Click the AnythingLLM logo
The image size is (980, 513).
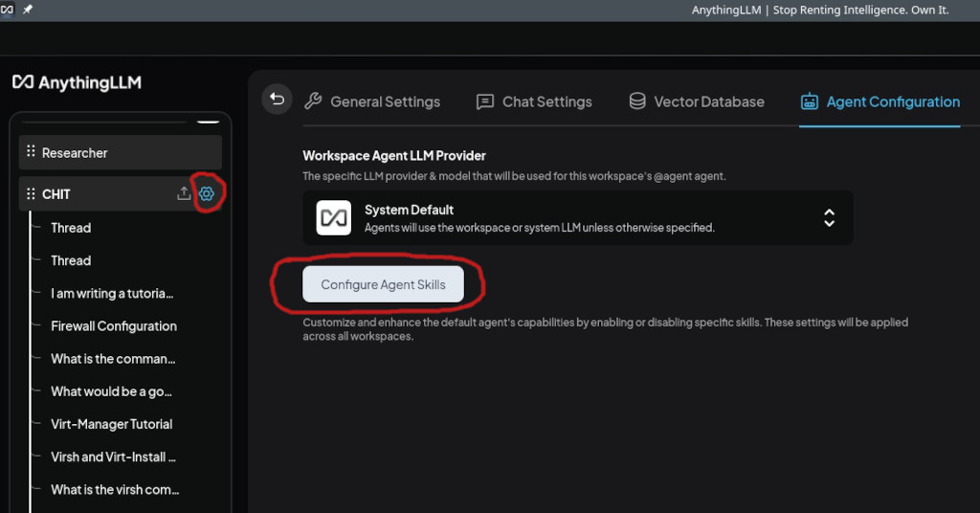pyautogui.click(x=77, y=82)
